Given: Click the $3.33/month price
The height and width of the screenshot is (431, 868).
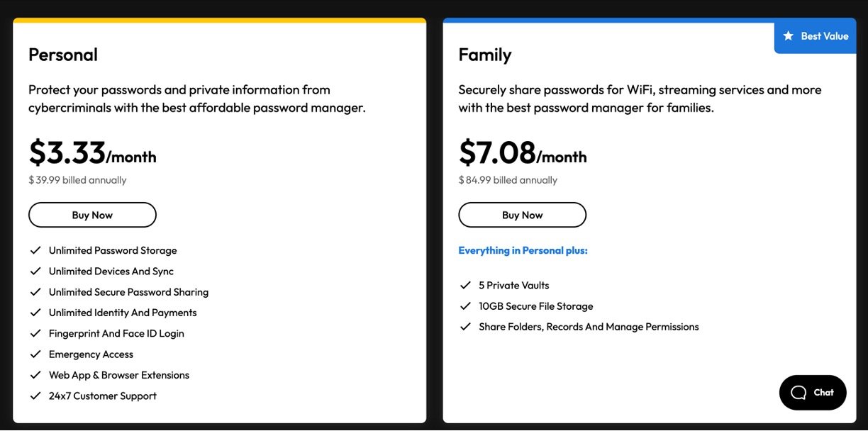Looking at the screenshot, I should (92, 153).
